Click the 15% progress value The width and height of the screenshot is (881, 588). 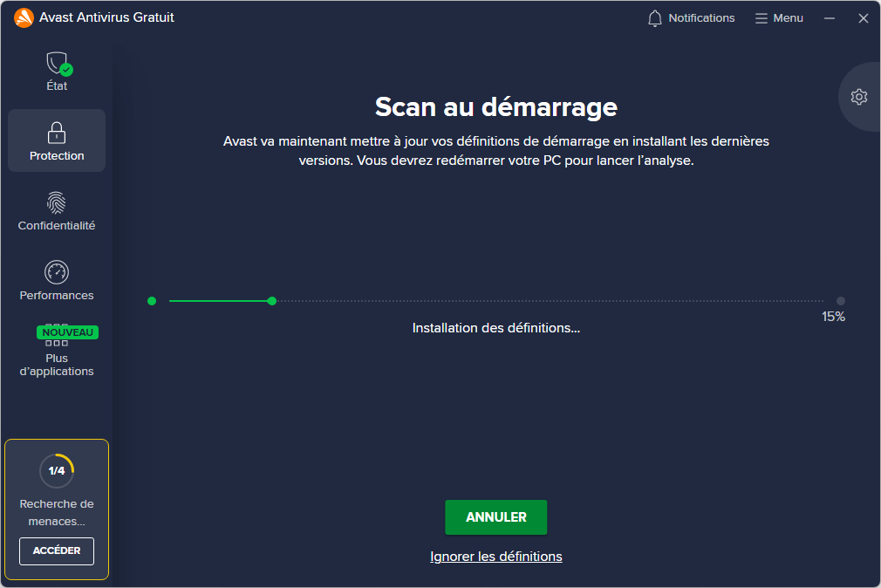pos(833,317)
